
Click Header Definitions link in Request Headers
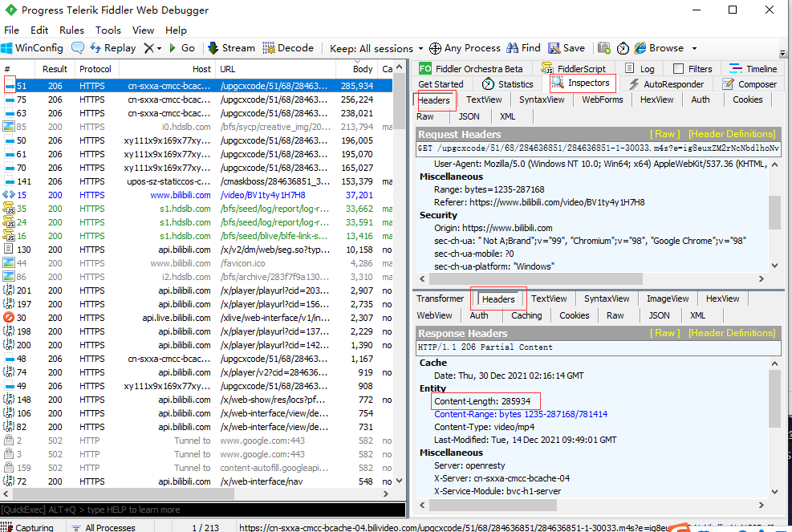click(732, 134)
